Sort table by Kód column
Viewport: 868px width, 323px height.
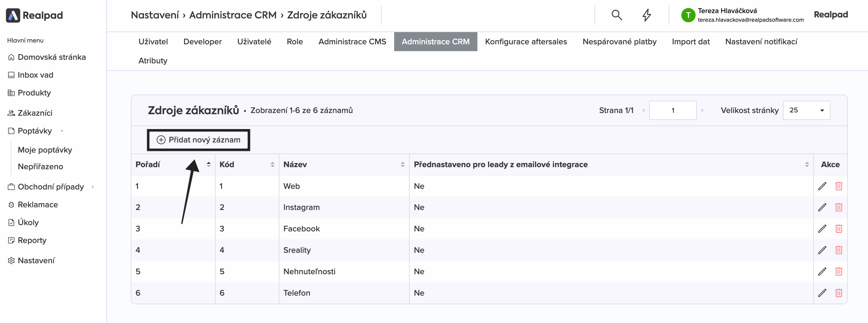(272, 164)
